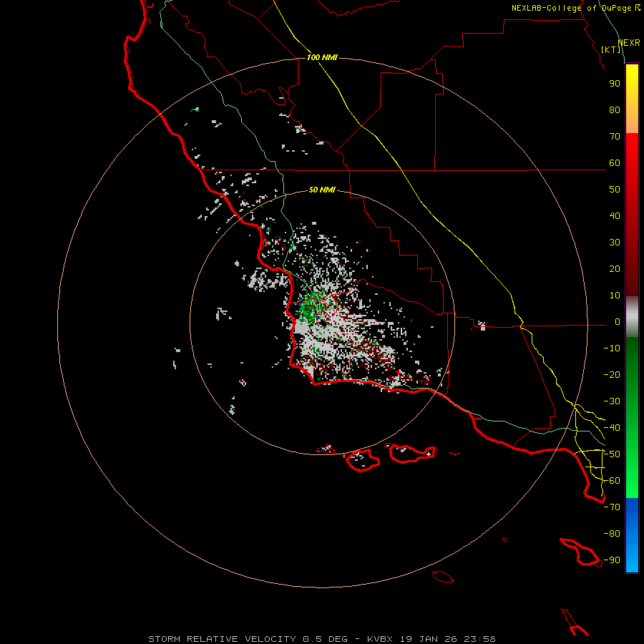Click the -70 value on the color scale

click(x=612, y=507)
